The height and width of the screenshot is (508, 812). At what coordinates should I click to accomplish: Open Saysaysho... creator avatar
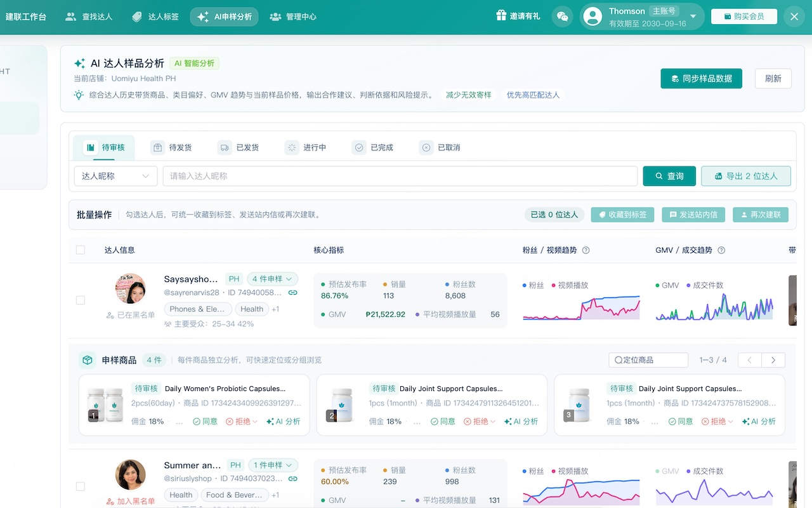pos(131,289)
